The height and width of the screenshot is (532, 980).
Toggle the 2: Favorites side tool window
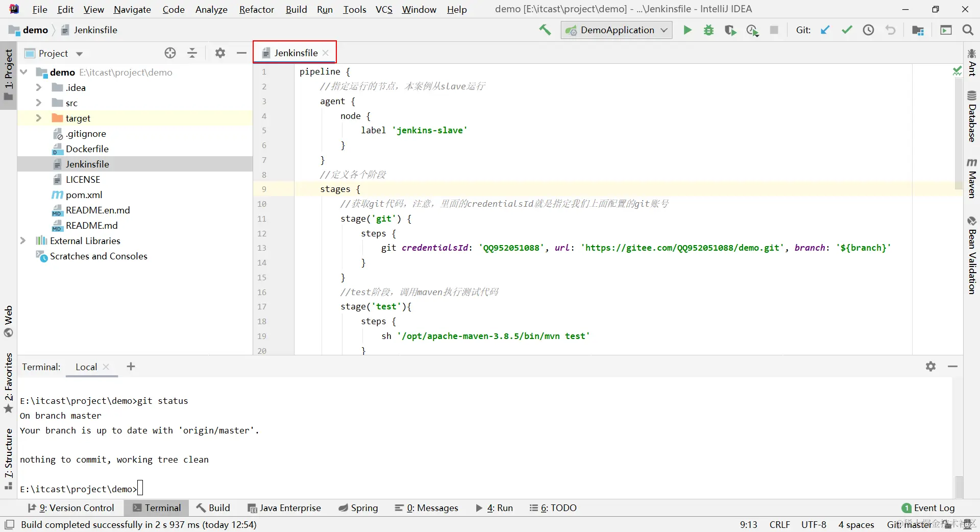point(8,383)
